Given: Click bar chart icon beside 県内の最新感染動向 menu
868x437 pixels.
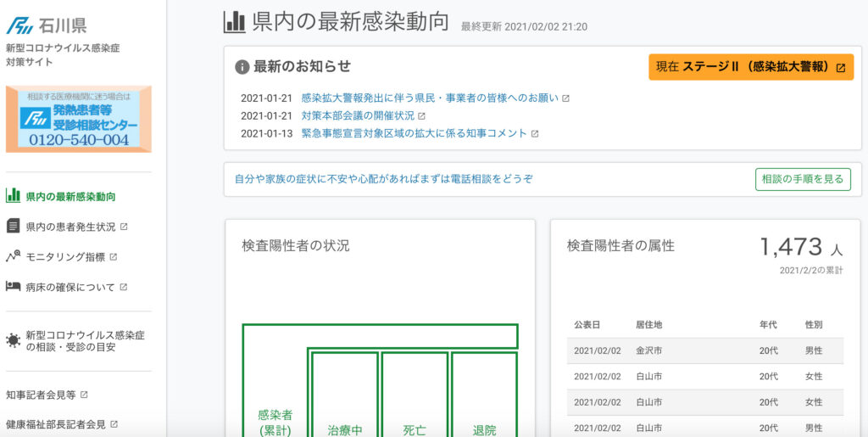Looking at the screenshot, I should click(13, 195).
